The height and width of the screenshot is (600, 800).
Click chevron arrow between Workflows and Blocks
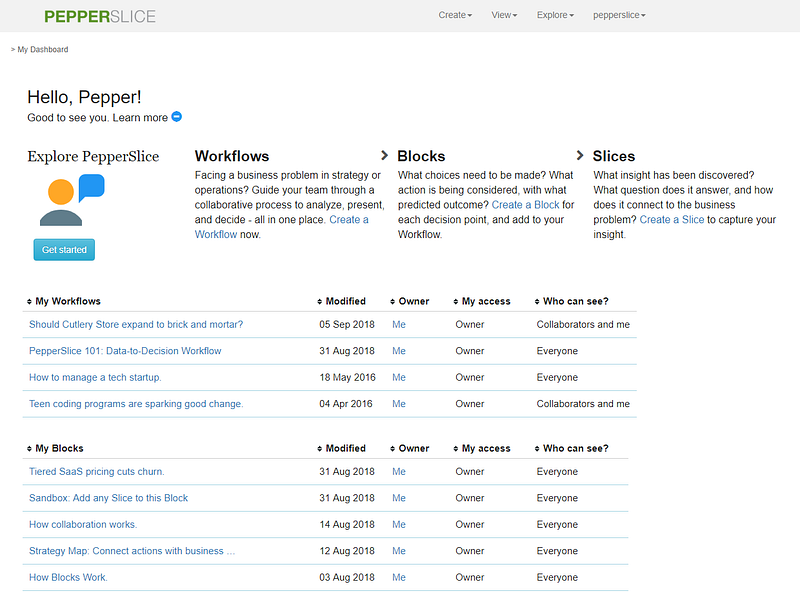tap(385, 155)
